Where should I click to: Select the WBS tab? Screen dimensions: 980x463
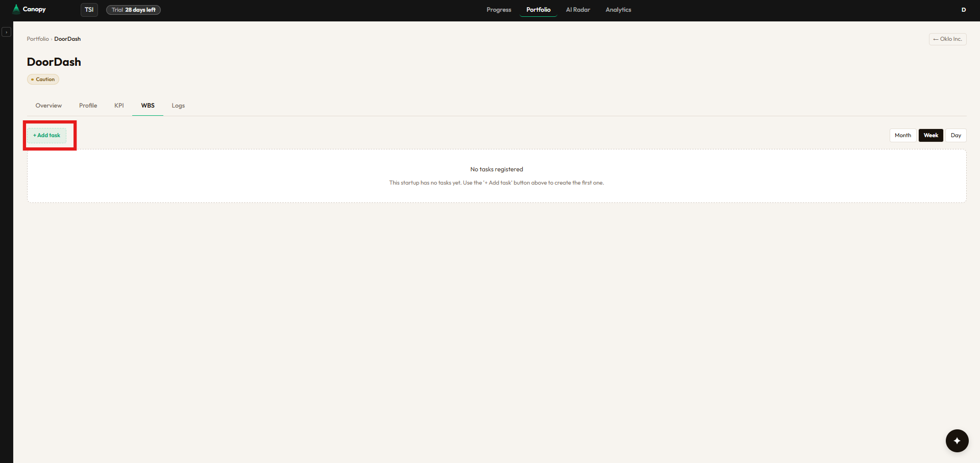point(148,106)
